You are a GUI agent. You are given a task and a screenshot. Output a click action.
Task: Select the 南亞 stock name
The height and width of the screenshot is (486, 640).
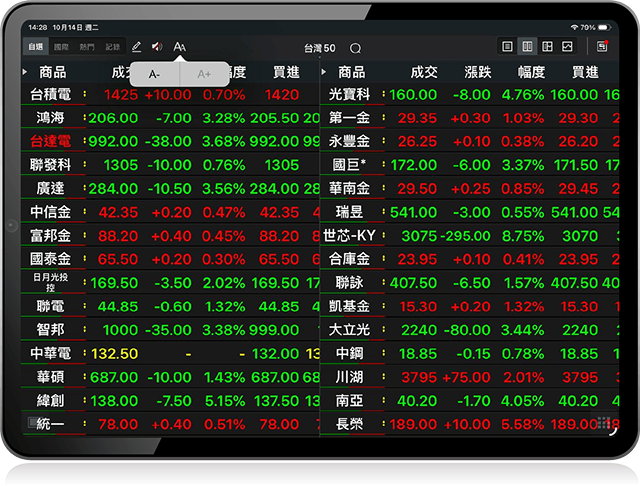tap(349, 400)
